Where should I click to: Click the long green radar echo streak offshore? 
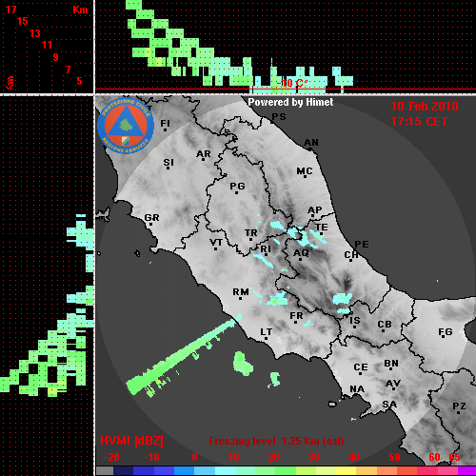pyautogui.click(x=183, y=355)
